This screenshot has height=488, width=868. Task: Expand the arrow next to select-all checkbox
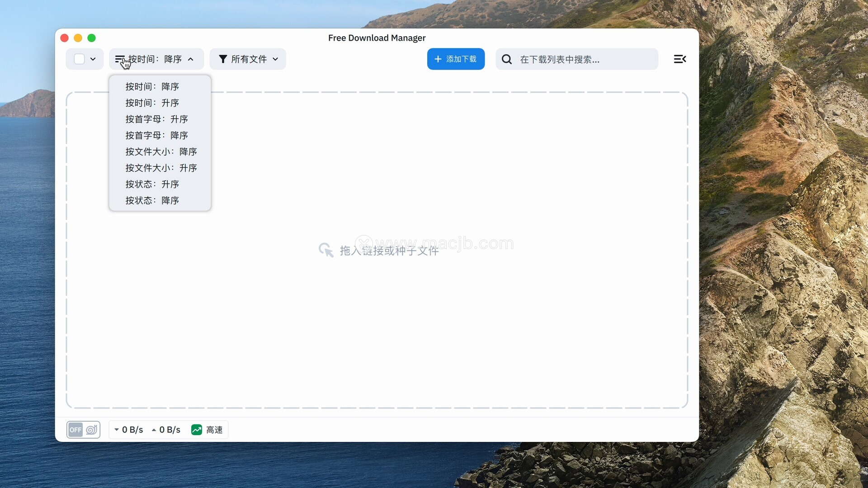(x=93, y=59)
